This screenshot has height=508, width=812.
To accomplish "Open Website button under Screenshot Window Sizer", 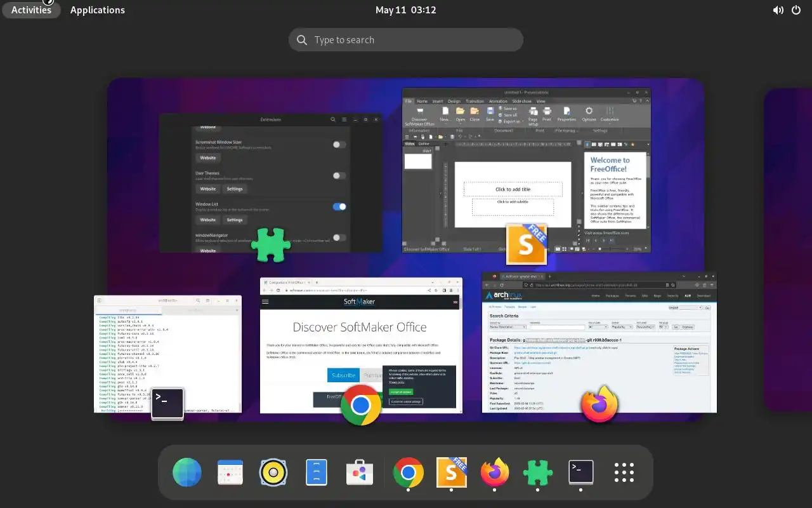I will [208, 157].
